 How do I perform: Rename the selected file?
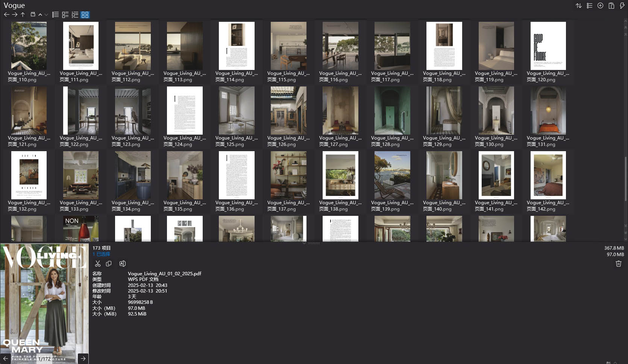[x=122, y=264]
